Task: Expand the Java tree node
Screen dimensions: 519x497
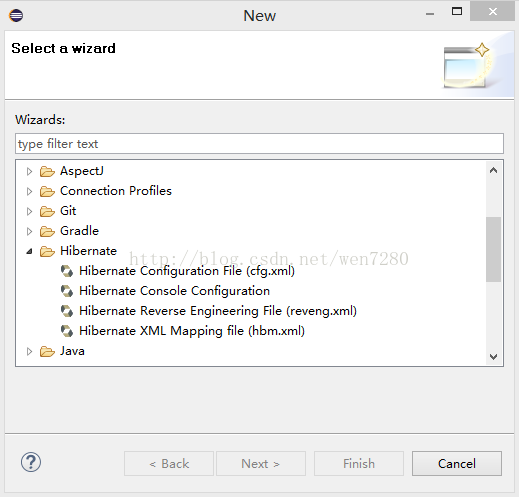Action: click(29, 351)
